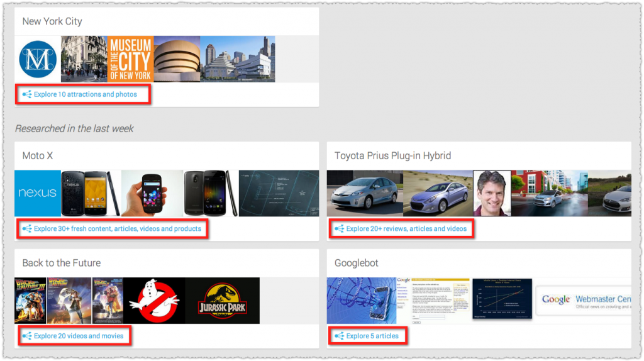Open the Nexus 4 LG phone image
644x361 pixels.
(91, 194)
